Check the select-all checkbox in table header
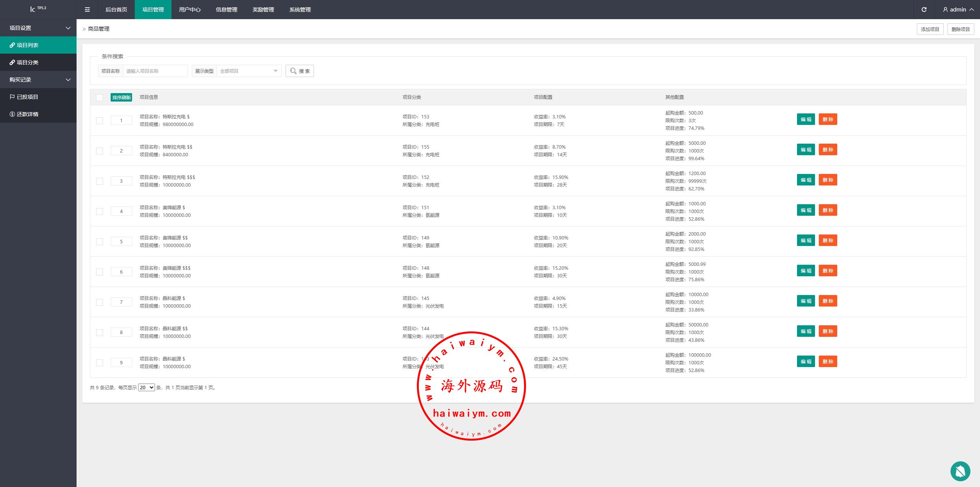Image resolution: width=980 pixels, height=487 pixels. point(100,98)
